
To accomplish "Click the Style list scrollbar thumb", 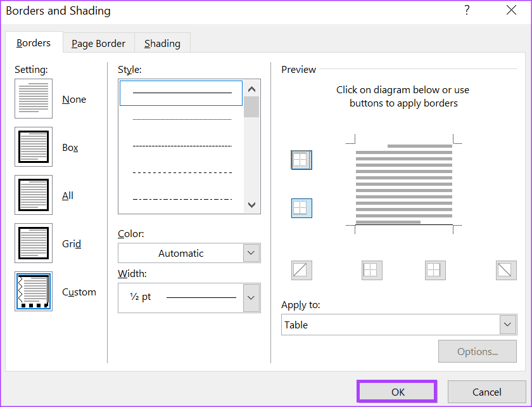I will point(252,107).
